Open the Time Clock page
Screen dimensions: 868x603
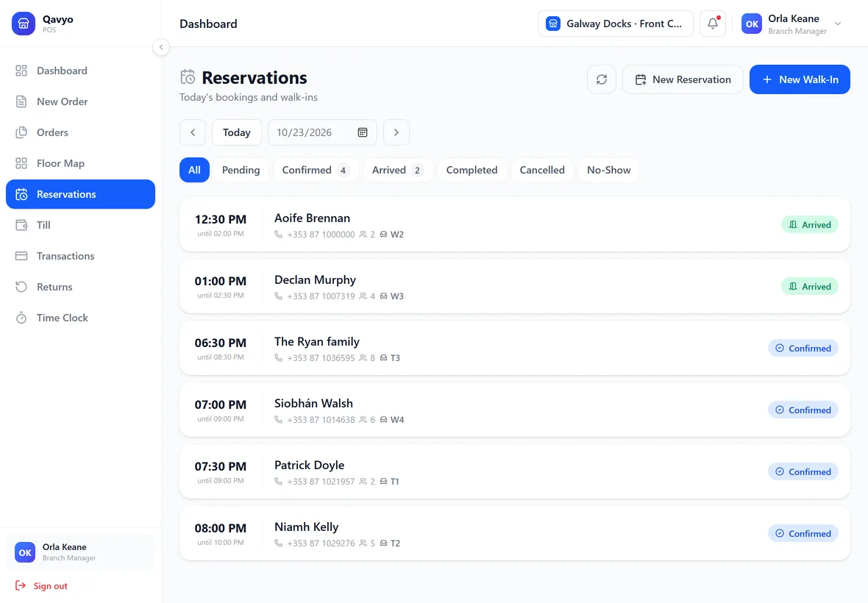point(80,318)
